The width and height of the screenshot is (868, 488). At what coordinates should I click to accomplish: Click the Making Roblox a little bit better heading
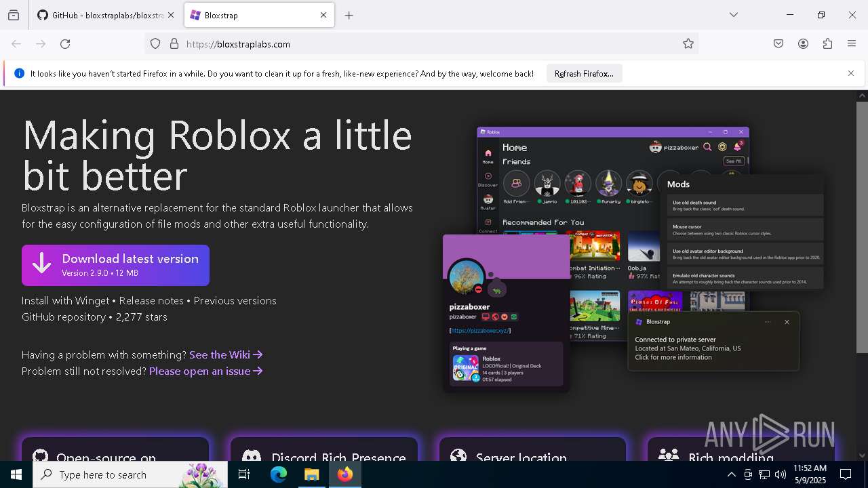(x=217, y=155)
